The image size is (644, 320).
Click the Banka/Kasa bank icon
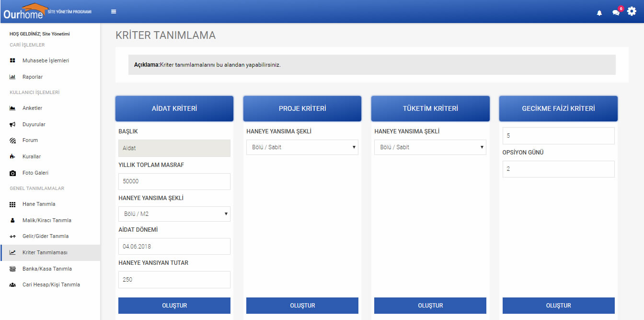tap(12, 269)
